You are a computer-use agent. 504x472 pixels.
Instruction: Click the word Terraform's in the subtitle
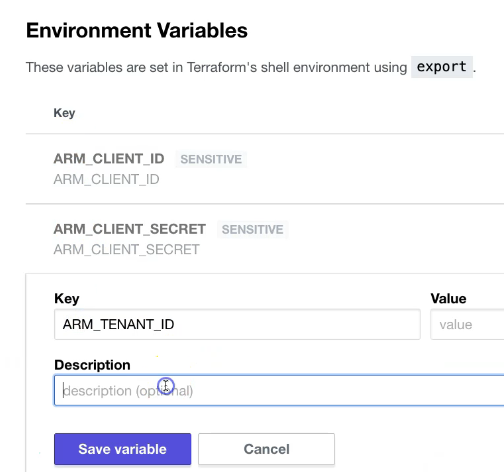click(x=222, y=67)
